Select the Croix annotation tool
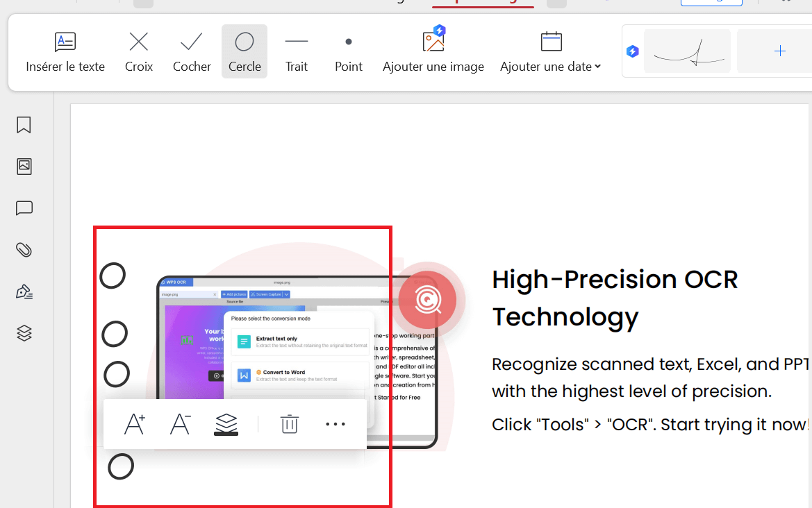The height and width of the screenshot is (508, 812). 138,51
